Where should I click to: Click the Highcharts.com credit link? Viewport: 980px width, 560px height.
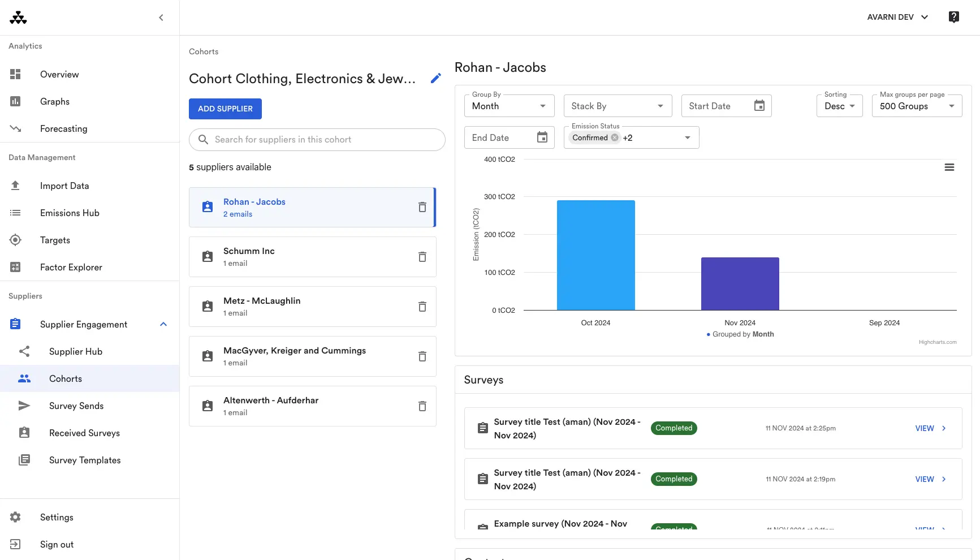pyautogui.click(x=938, y=342)
